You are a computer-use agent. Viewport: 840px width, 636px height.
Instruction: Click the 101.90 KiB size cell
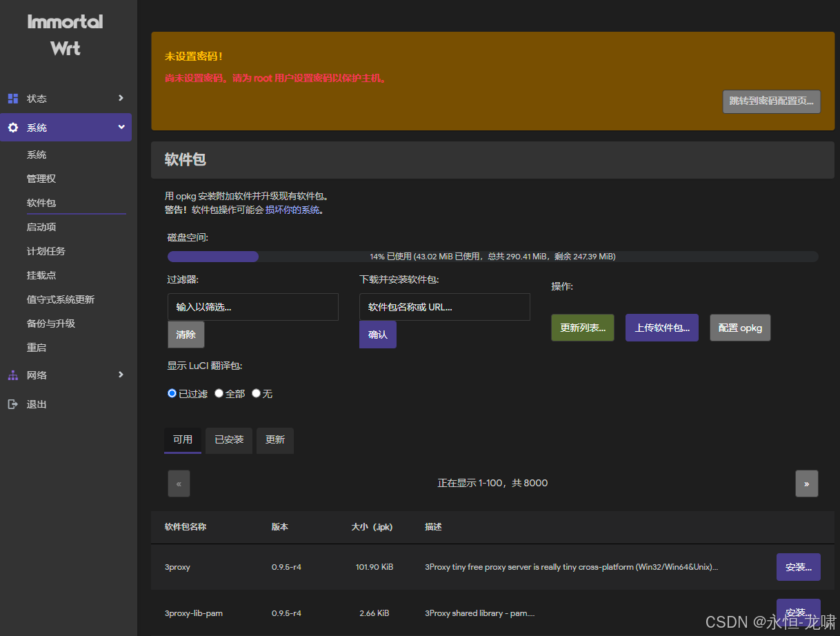coord(374,567)
